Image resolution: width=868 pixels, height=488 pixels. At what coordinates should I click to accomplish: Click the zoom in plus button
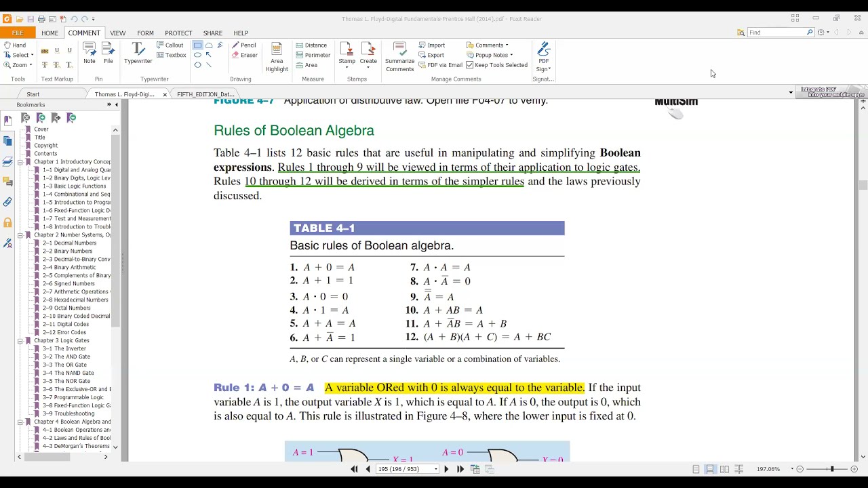pos(854,469)
